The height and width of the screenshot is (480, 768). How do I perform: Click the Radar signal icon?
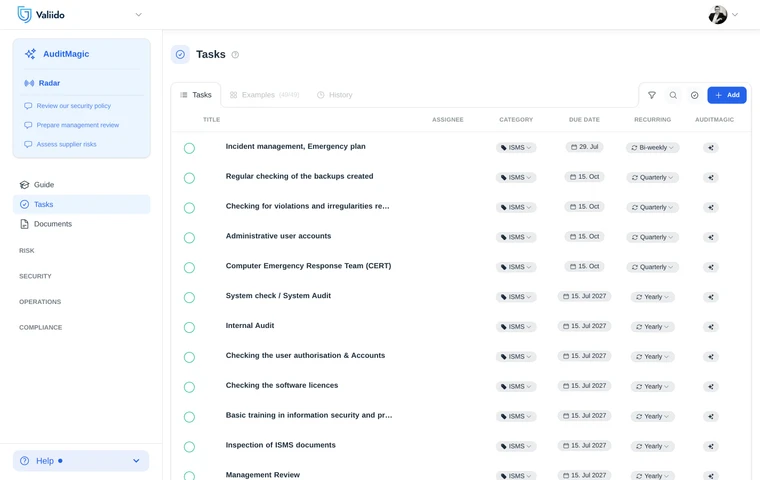point(29,83)
